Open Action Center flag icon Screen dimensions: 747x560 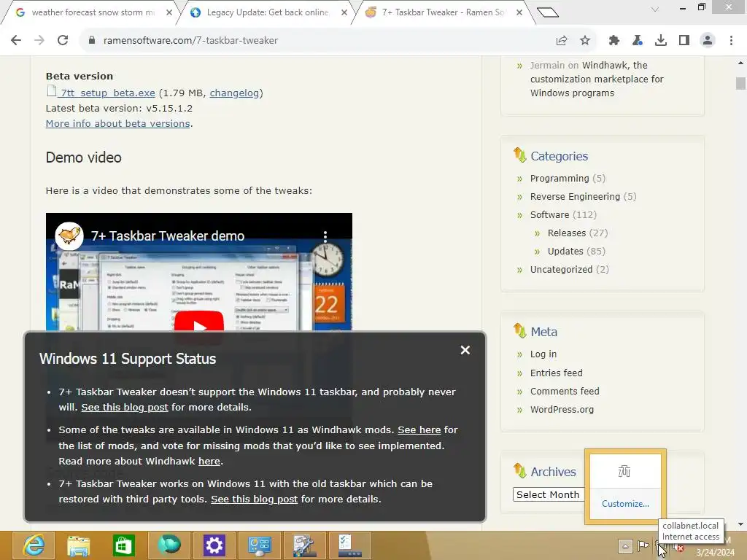(x=643, y=545)
